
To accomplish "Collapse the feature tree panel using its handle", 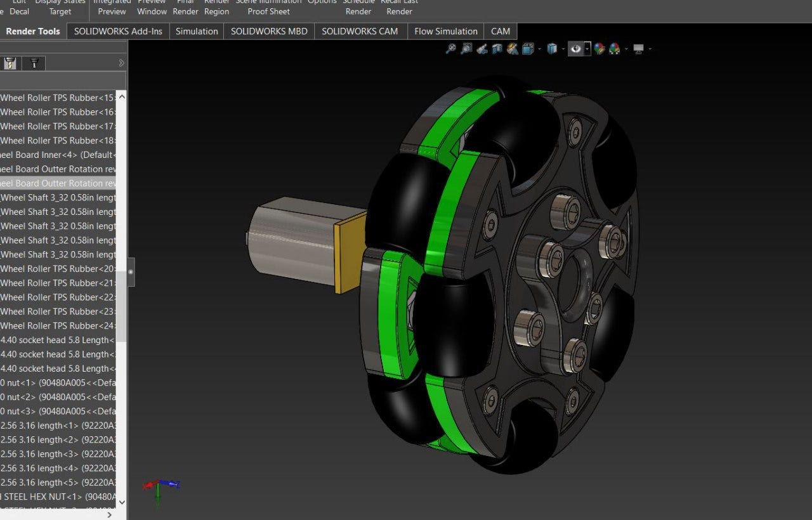I will (131, 272).
